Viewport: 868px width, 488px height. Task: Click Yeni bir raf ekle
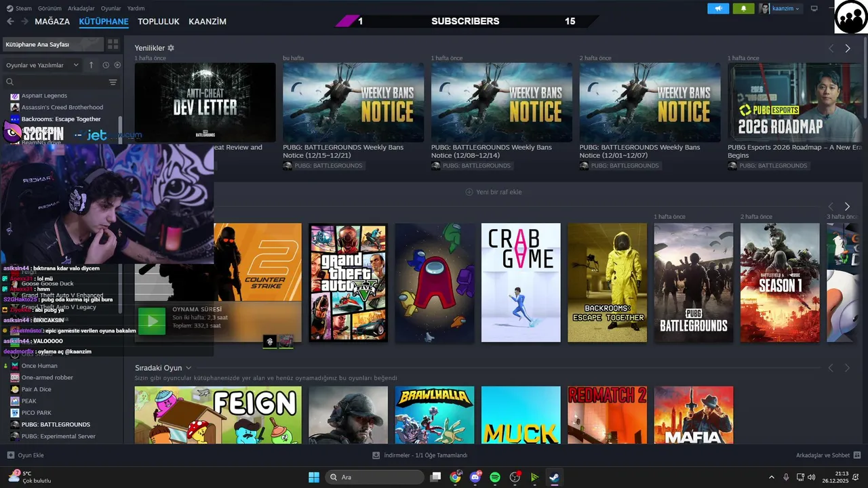tap(494, 192)
